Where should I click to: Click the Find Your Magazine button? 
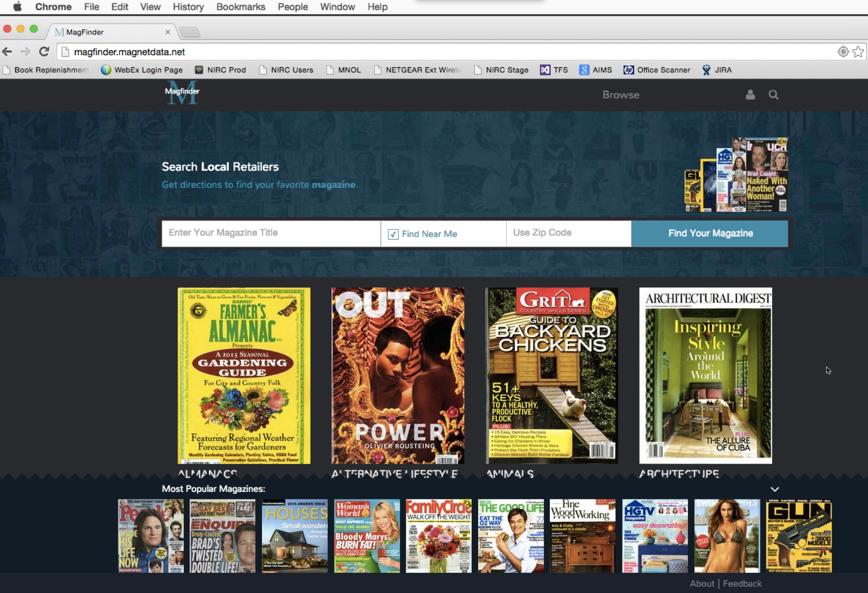[x=710, y=233]
